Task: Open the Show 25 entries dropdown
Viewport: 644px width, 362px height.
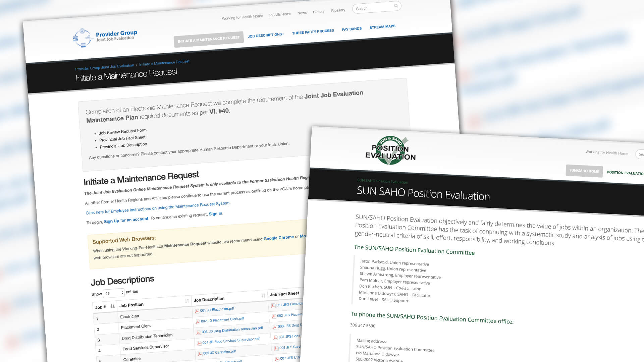Action: point(114,293)
